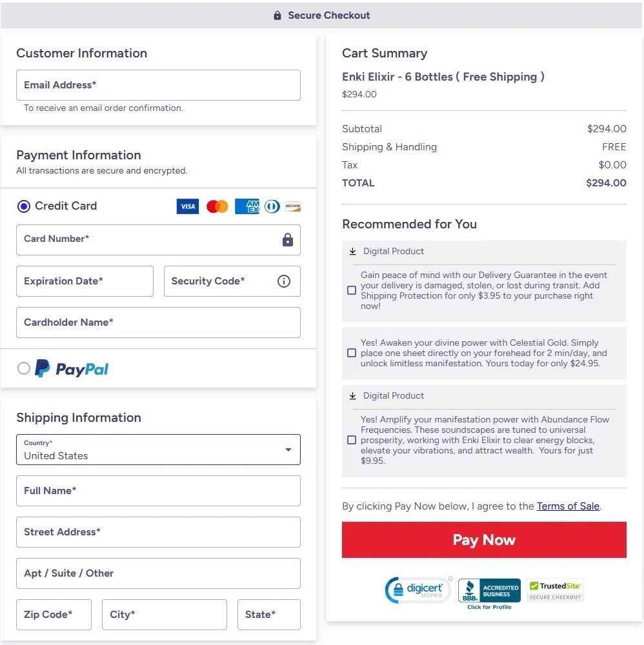Image resolution: width=644 pixels, height=645 pixels.
Task: Enable Shipping Protection for $3.95
Action: click(352, 290)
